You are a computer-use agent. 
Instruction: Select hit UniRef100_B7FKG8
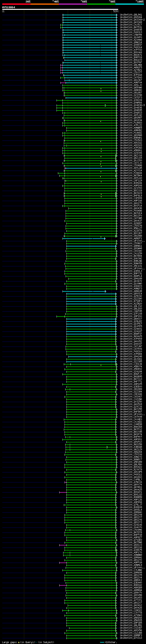pyautogui.click(x=131, y=75)
